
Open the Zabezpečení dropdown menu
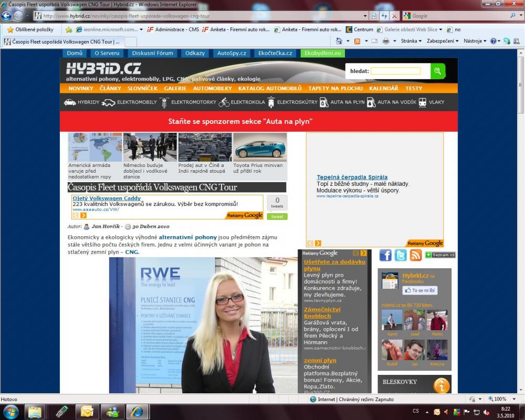coord(442,41)
